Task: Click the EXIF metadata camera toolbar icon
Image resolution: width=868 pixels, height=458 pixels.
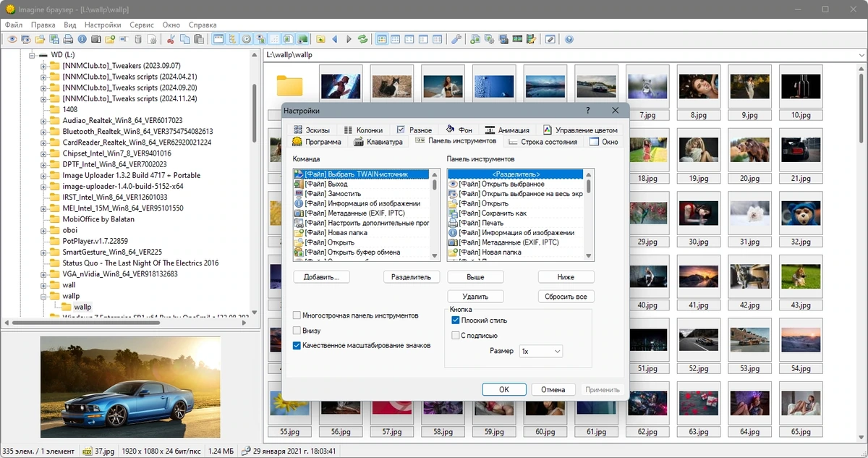Action: 95,39
